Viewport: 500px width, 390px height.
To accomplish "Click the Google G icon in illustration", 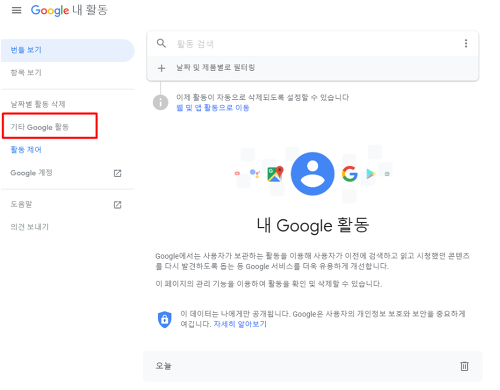I will 350,174.
